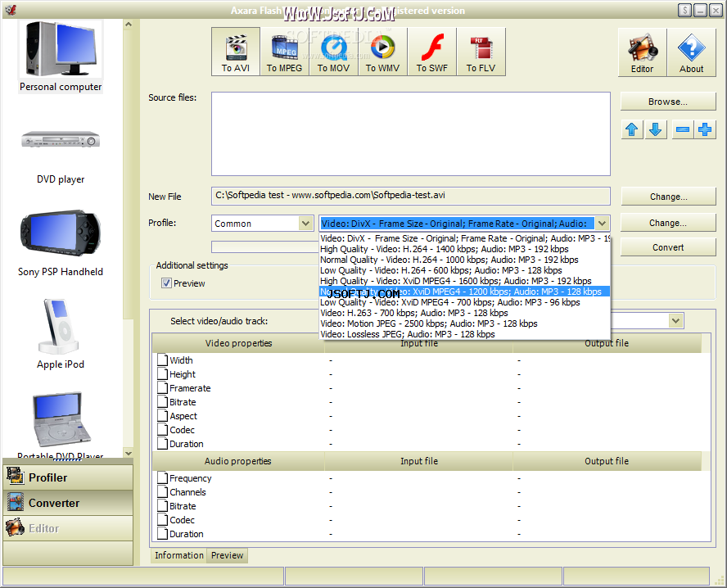Switch to the Information tab
This screenshot has height=588, width=727.
[179, 555]
